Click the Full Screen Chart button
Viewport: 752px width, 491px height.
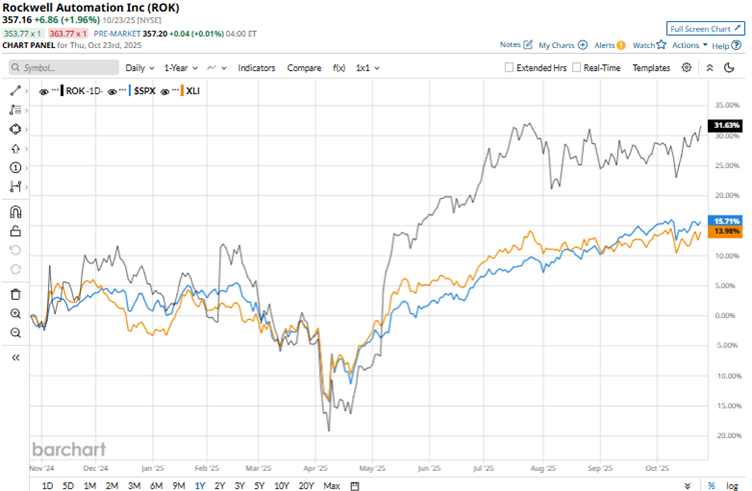(x=705, y=29)
